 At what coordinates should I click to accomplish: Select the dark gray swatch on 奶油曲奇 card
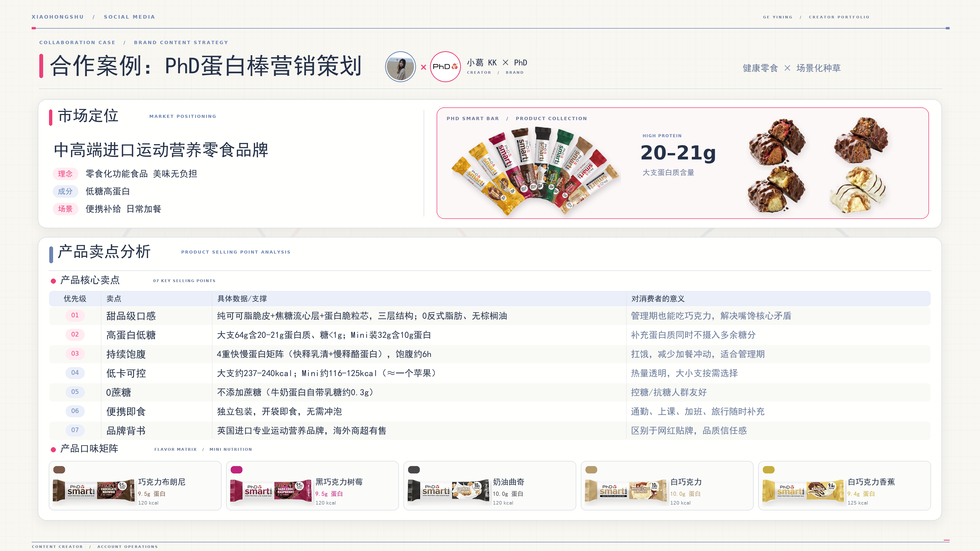pos(413,470)
